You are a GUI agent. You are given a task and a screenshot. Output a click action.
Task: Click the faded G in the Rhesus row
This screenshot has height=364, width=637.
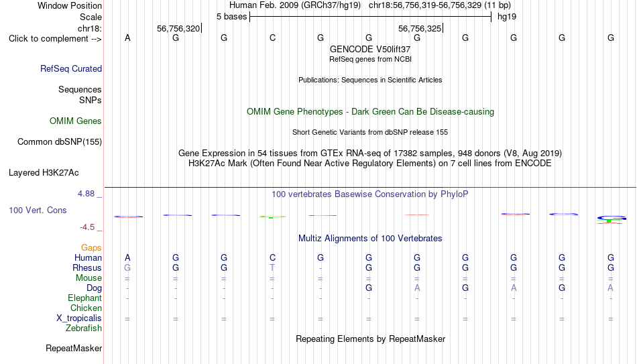127,268
